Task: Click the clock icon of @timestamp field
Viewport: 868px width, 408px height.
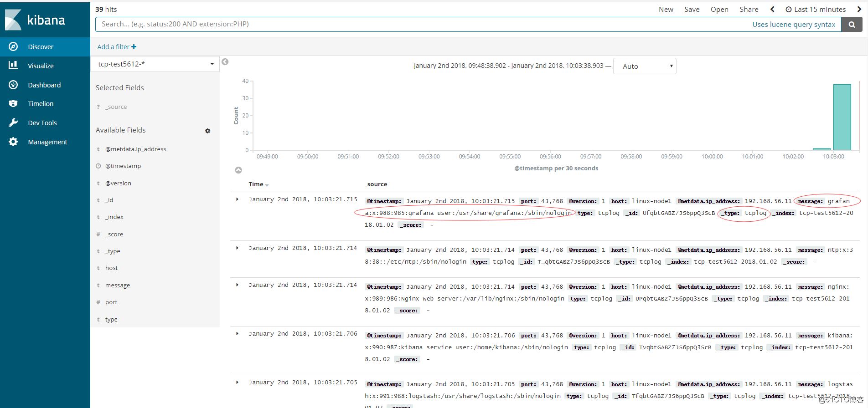Action: tap(98, 166)
